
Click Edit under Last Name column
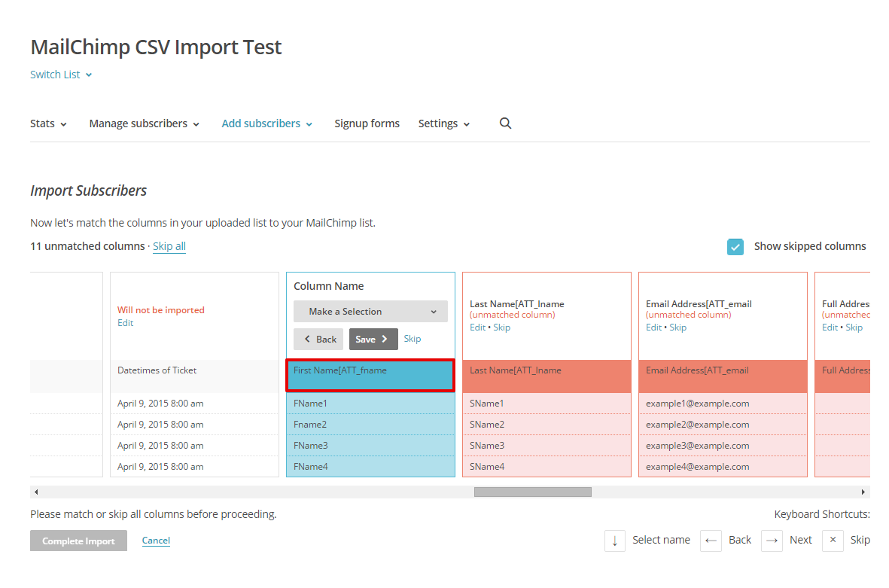click(x=477, y=328)
